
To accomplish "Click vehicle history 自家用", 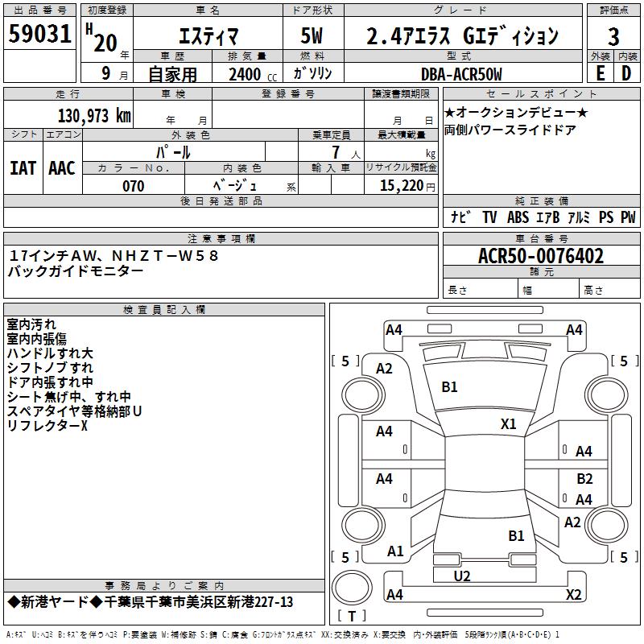I will tap(172, 74).
